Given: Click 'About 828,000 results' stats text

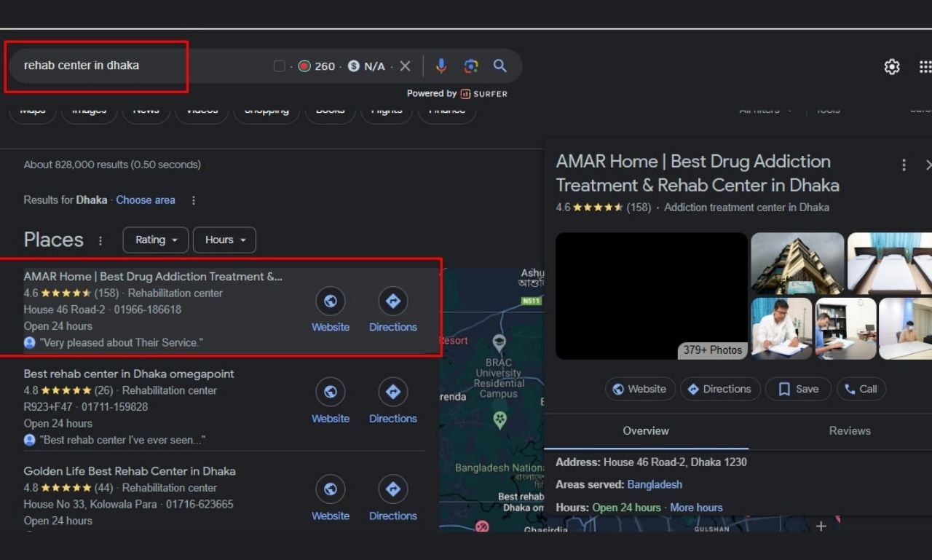Looking at the screenshot, I should click(x=112, y=165).
